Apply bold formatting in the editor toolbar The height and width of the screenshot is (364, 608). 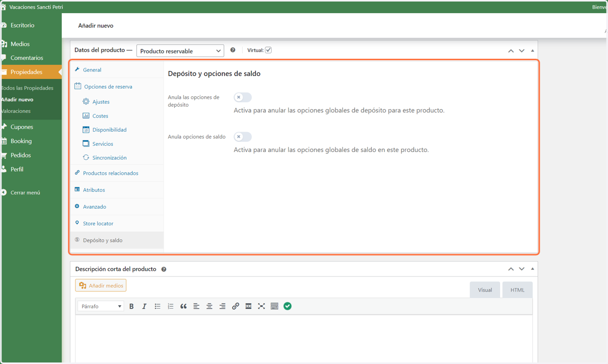(131, 306)
